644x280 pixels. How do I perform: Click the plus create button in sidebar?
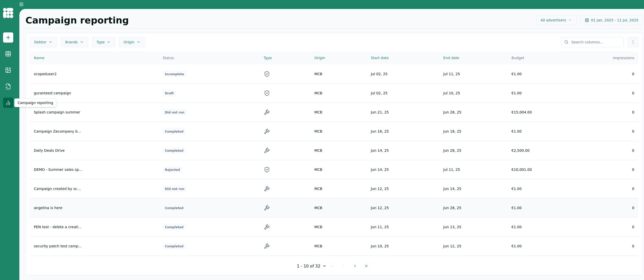pyautogui.click(x=8, y=37)
